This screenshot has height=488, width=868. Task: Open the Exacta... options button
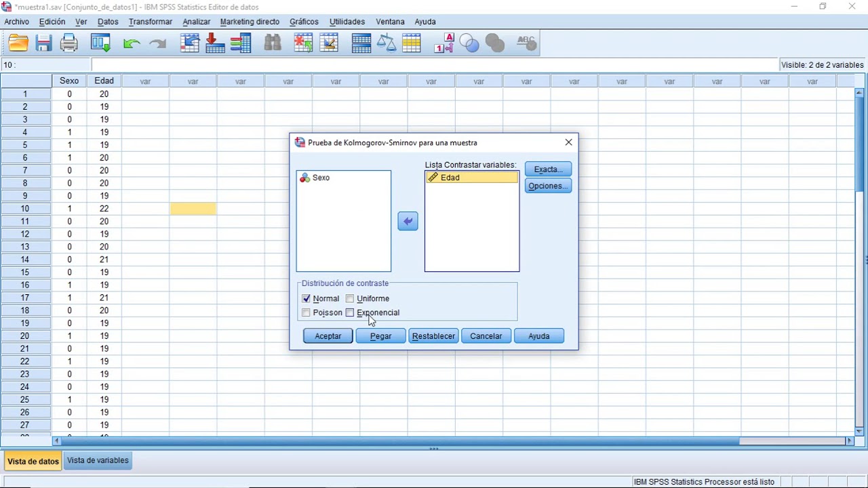click(548, 169)
